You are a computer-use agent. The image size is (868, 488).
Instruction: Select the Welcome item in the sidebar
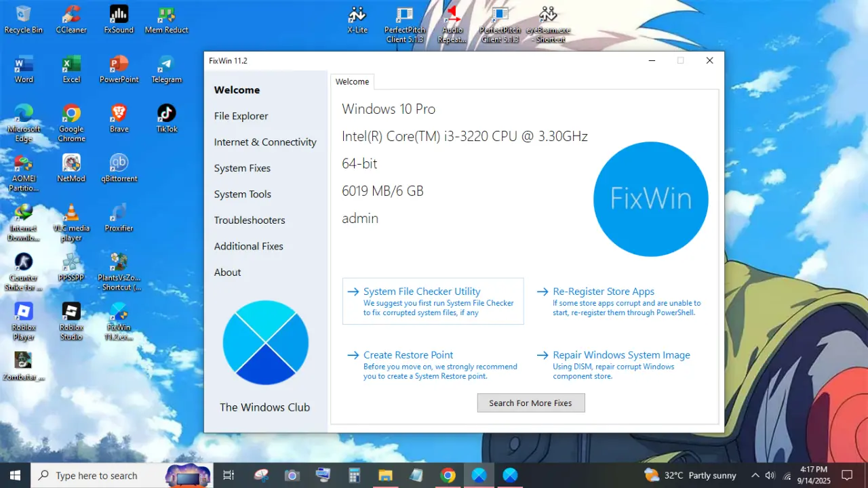click(x=237, y=90)
